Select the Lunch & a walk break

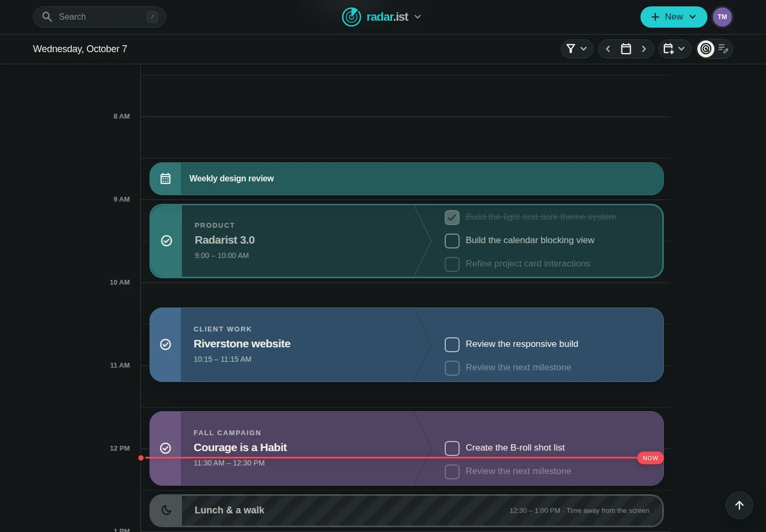point(406,511)
